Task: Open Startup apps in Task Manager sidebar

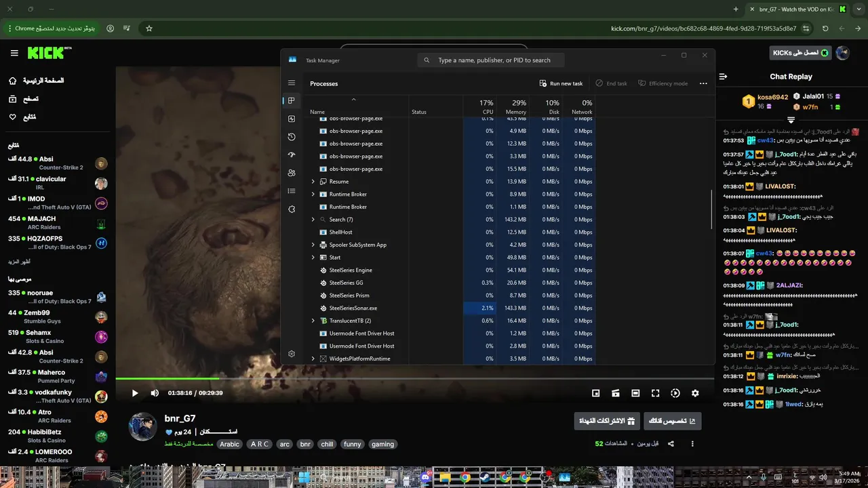Action: coord(292,155)
